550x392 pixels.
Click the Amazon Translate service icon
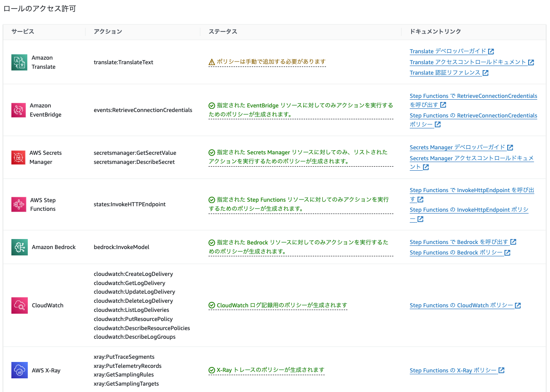coord(19,62)
